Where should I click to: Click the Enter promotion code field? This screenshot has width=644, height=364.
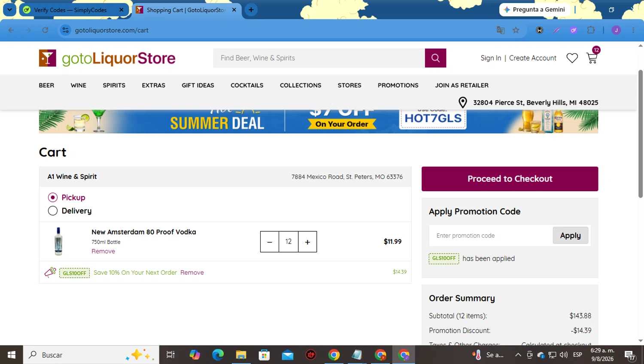[x=491, y=236]
